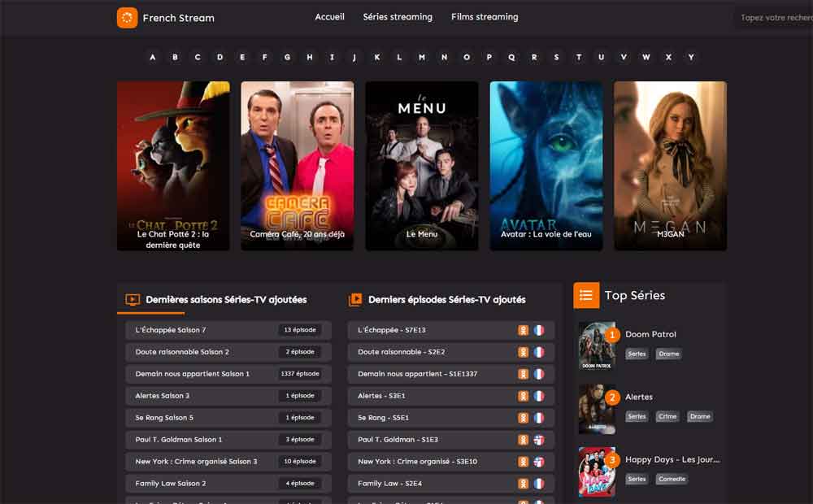
Task: Open the Doute raisonnable Saison 2 entry
Action: pyautogui.click(x=228, y=352)
